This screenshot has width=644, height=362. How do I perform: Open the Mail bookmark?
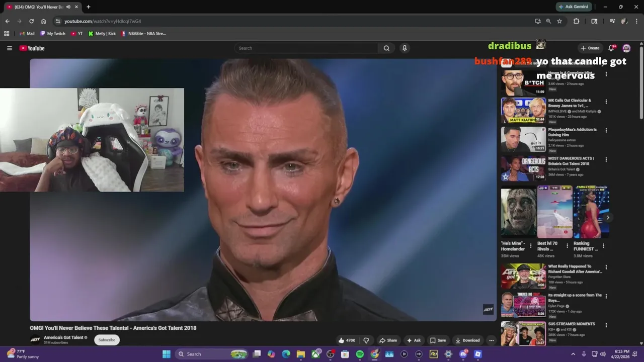[x=27, y=34]
